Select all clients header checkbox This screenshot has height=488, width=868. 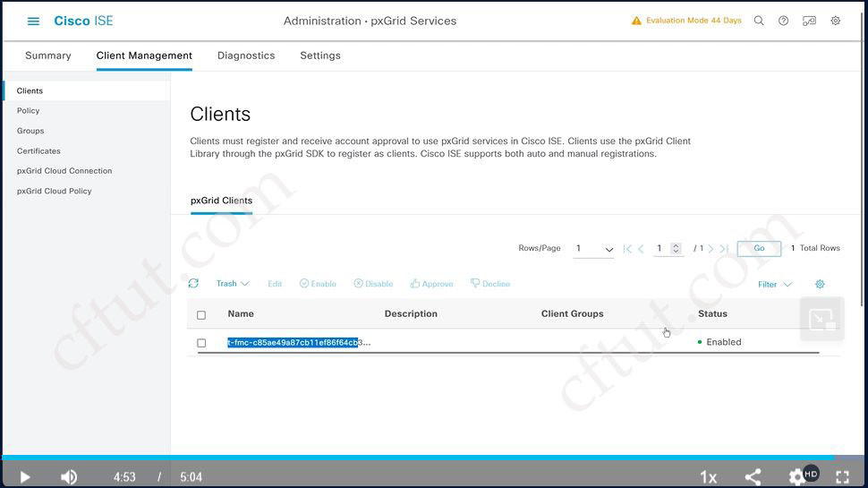click(x=201, y=315)
